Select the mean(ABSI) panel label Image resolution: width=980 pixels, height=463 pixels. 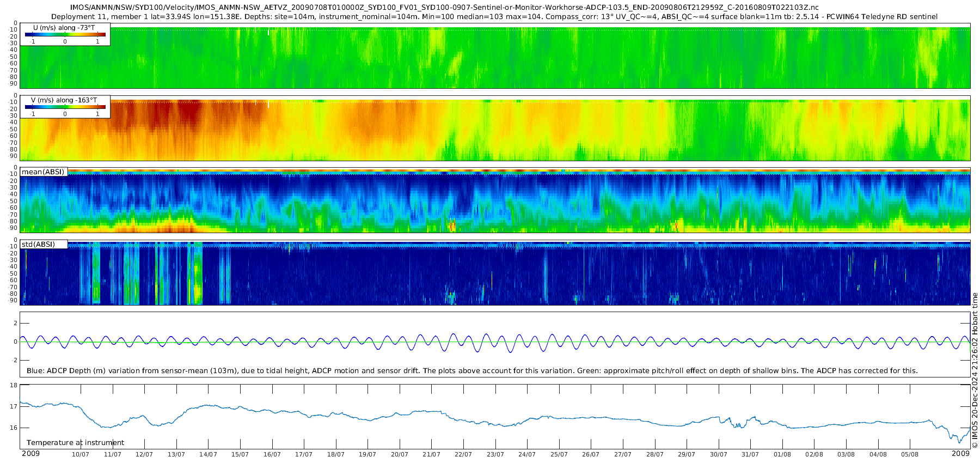44,172
